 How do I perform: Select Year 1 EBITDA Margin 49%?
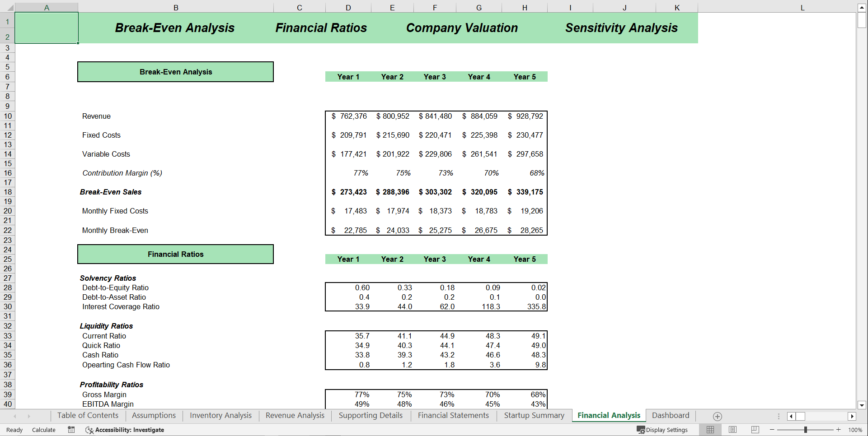(348, 404)
